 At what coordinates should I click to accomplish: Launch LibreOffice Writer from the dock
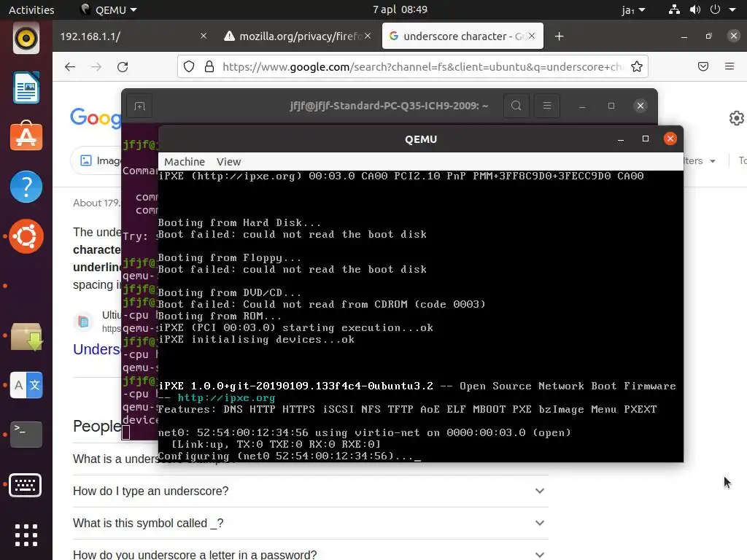pyautogui.click(x=26, y=87)
